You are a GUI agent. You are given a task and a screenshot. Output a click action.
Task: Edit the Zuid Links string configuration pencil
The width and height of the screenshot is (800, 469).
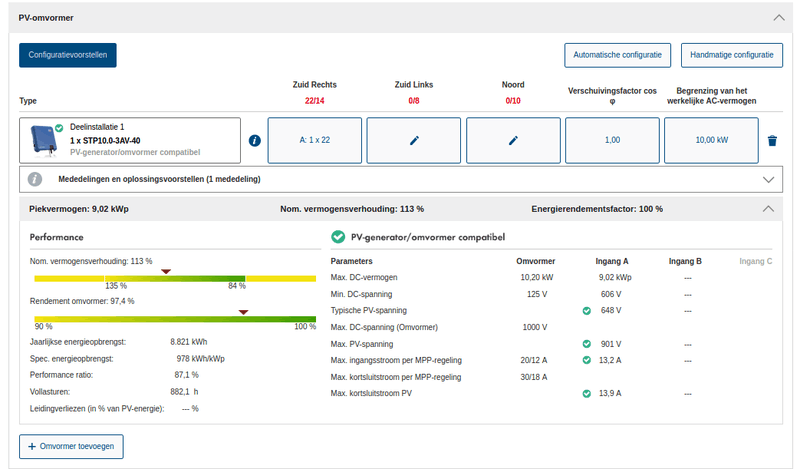414,141
